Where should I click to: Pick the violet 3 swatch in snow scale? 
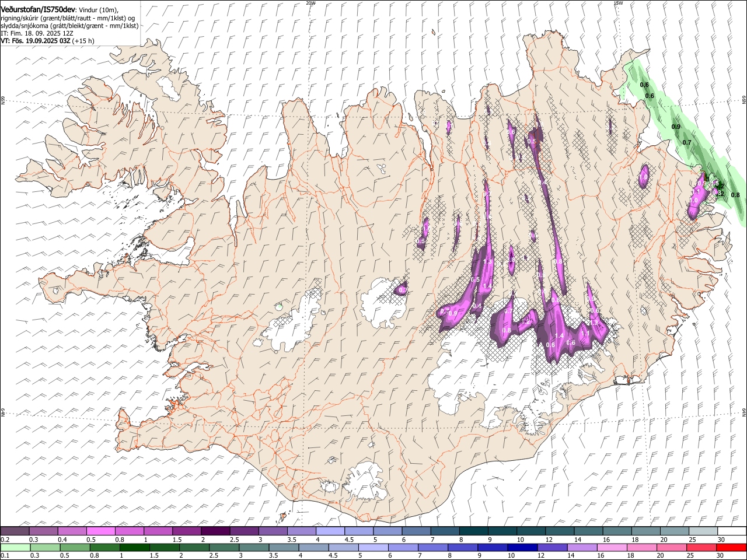click(273, 531)
